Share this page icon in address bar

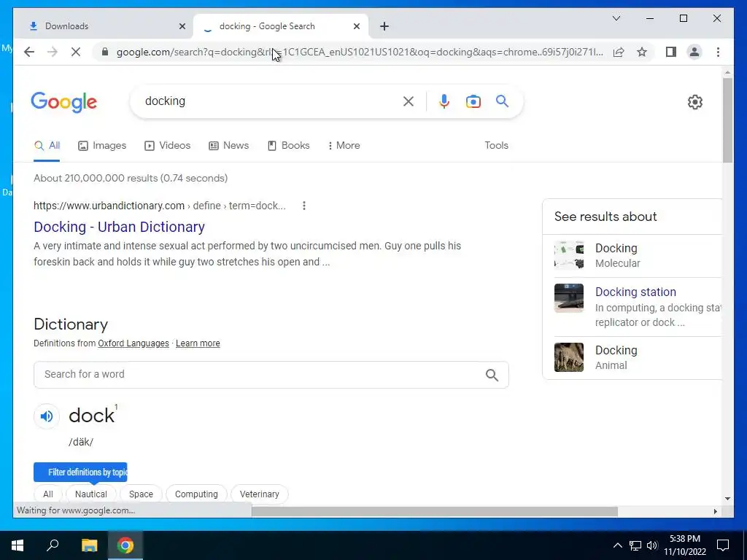619,52
